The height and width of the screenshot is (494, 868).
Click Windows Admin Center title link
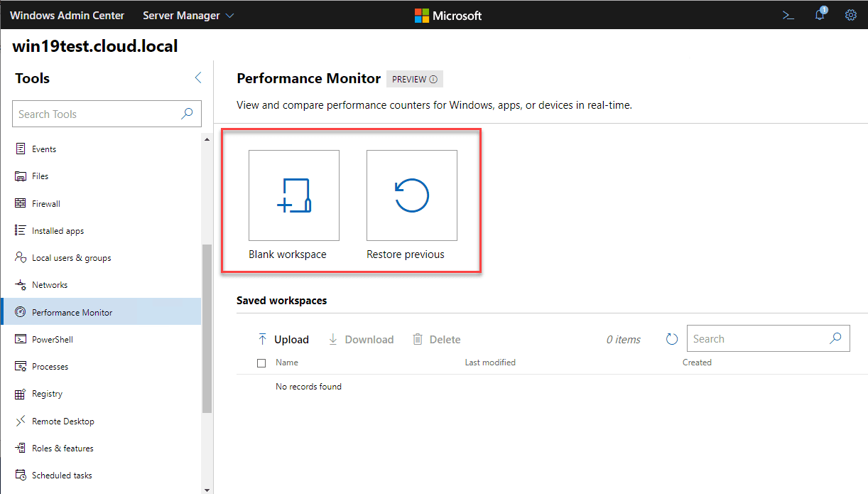click(67, 15)
